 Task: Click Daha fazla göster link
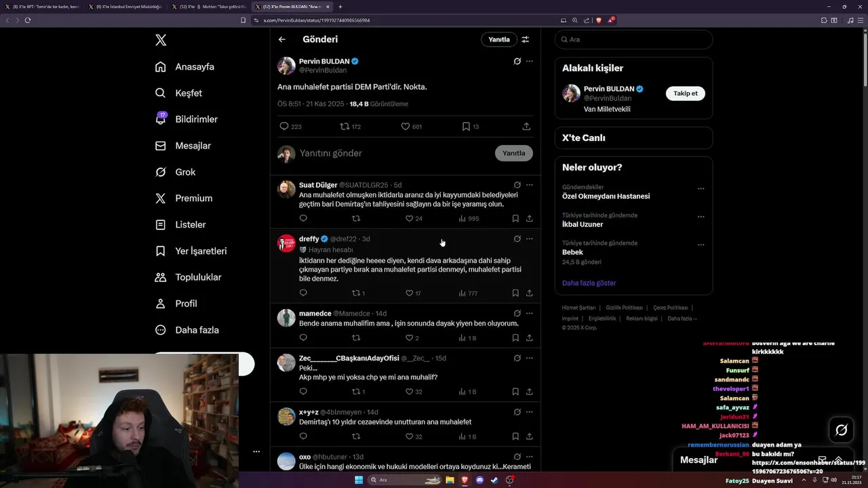(x=589, y=283)
